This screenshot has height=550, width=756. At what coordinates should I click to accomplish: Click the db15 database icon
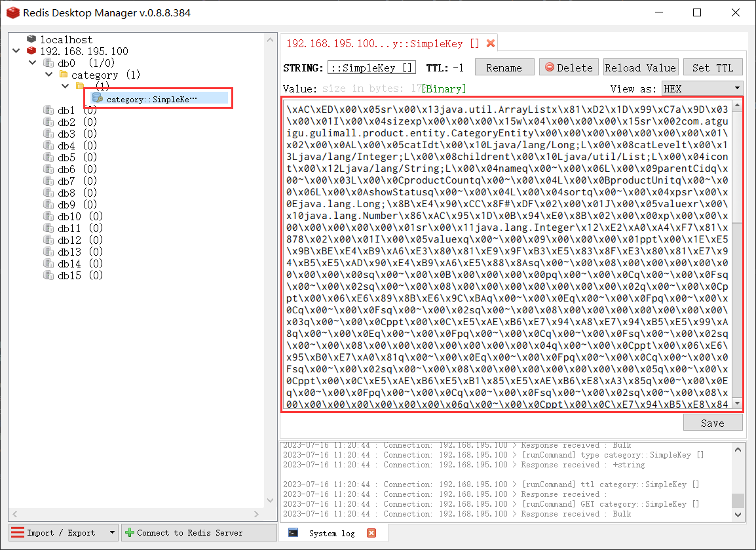48,275
